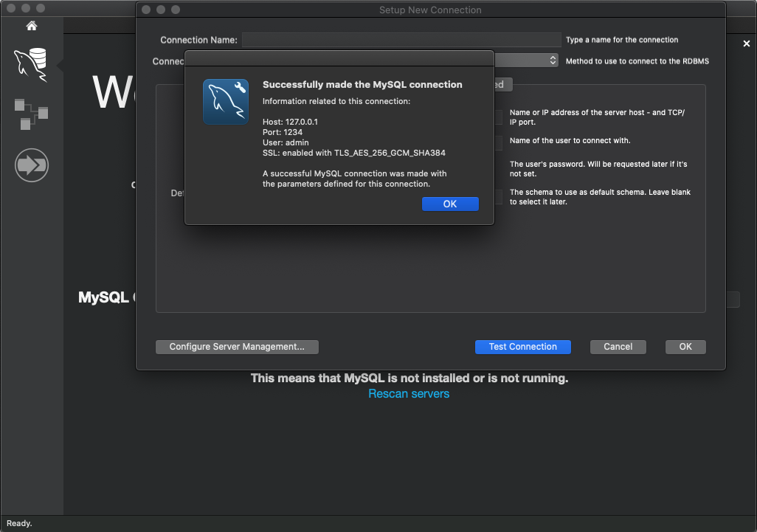Click the server host name or IP hint text
This screenshot has height=532, width=757.
597,117
